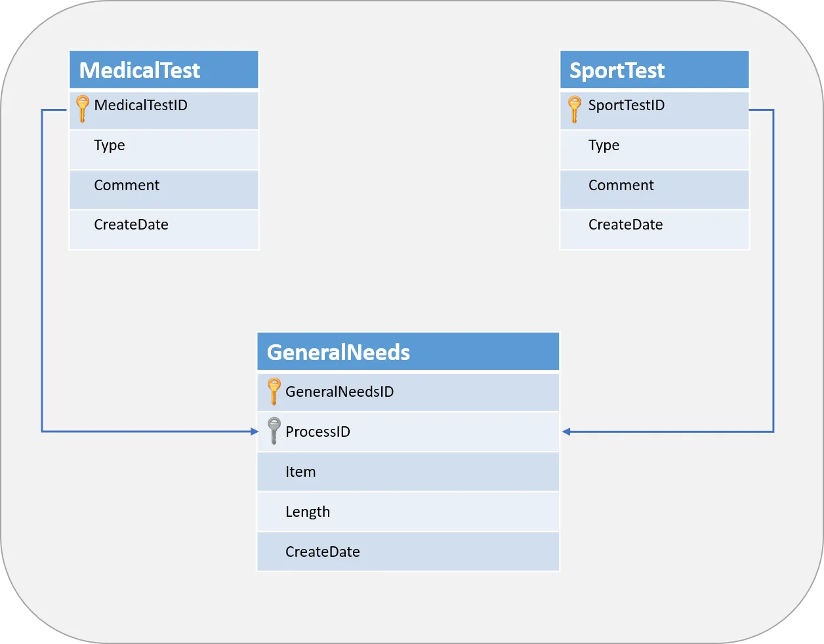Select the Comment row in SportTest table

pyautogui.click(x=654, y=186)
